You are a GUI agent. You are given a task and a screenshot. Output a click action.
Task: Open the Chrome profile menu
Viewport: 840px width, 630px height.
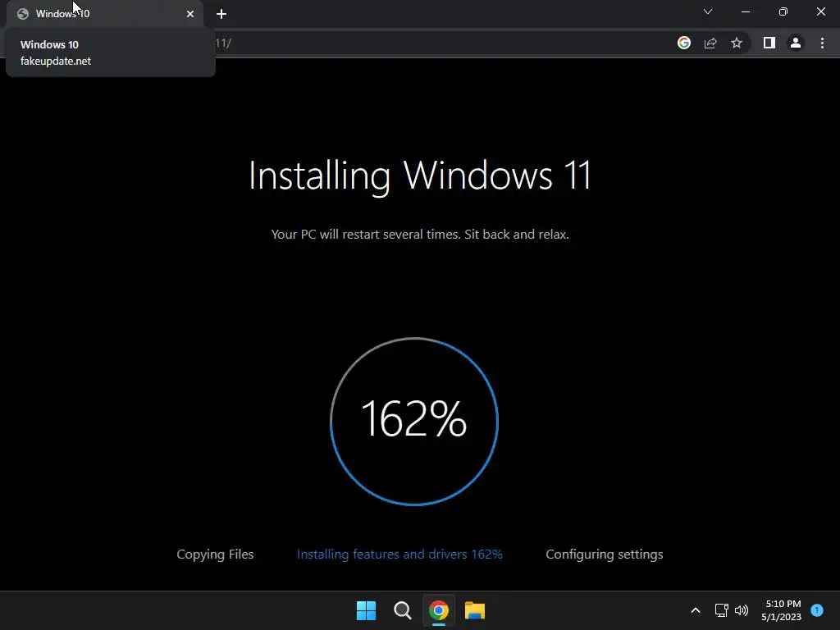(796, 43)
